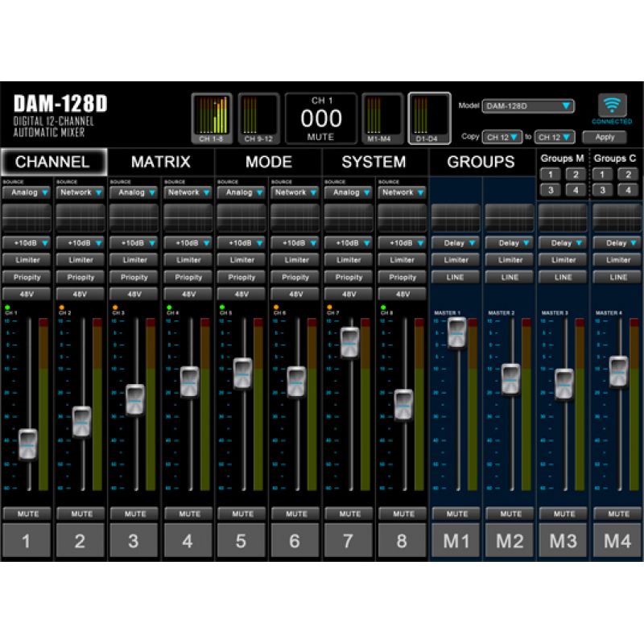The width and height of the screenshot is (644, 644).
Task: Enable the Limiter on channel 6
Action: (x=295, y=260)
